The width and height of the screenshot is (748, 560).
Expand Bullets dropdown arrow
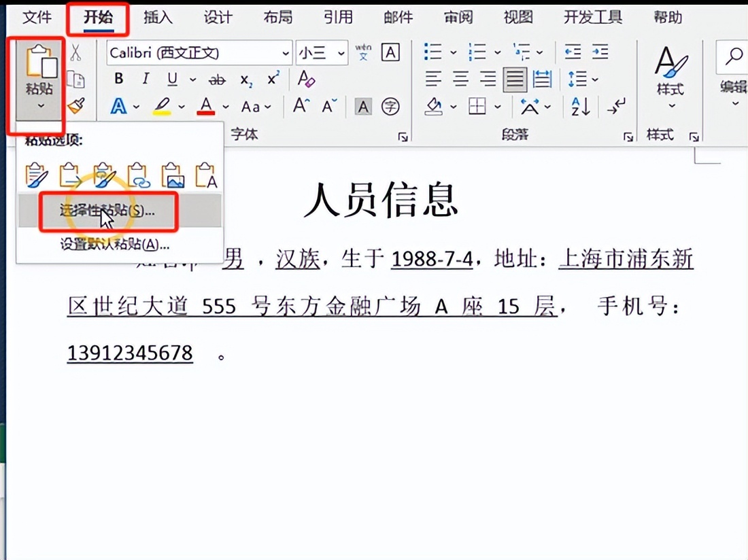[x=453, y=52]
